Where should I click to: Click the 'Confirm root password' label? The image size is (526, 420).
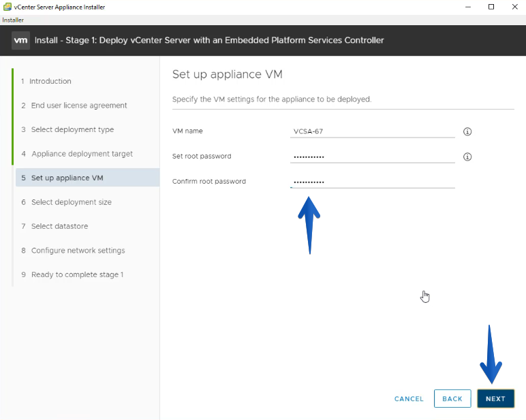tap(209, 181)
